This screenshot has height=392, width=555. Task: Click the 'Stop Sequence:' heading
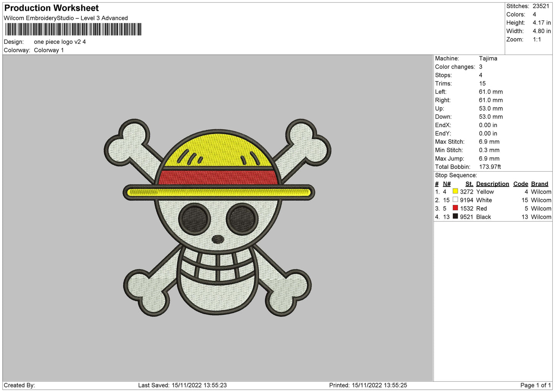456,175
